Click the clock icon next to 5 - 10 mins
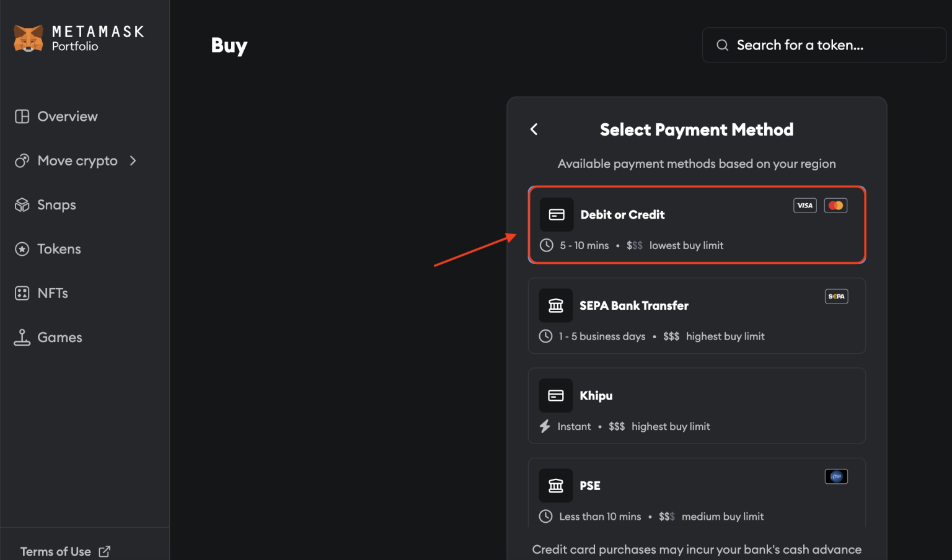 point(546,245)
